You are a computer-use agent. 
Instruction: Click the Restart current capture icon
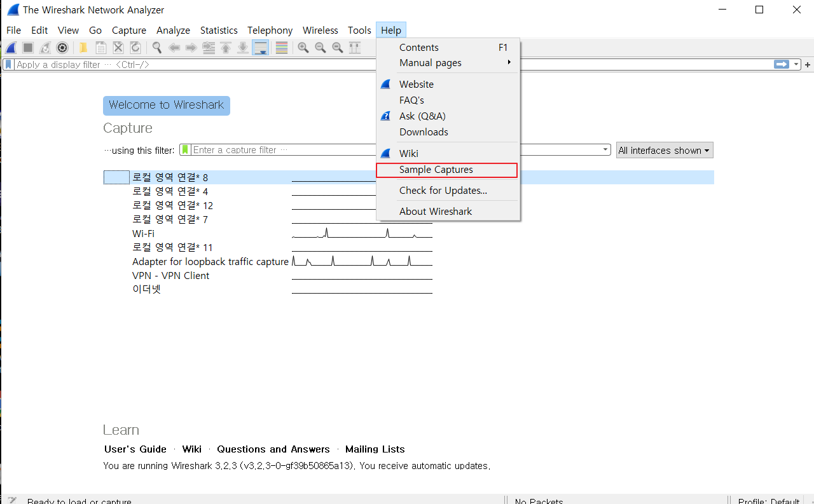[45, 48]
